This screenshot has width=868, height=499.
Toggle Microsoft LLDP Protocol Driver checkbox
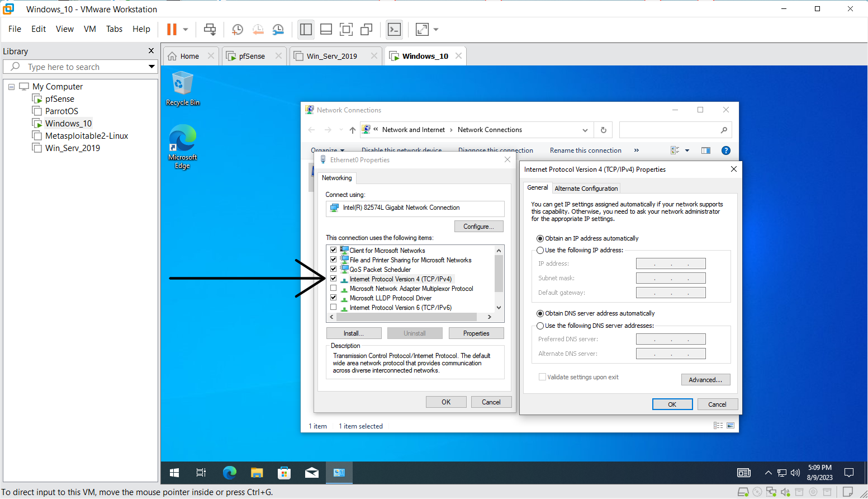click(x=334, y=298)
